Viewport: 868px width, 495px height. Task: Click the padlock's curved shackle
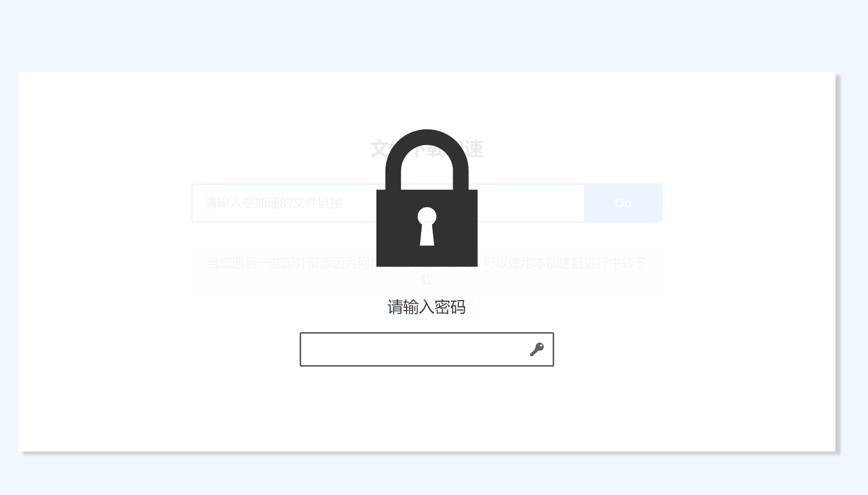click(x=427, y=159)
